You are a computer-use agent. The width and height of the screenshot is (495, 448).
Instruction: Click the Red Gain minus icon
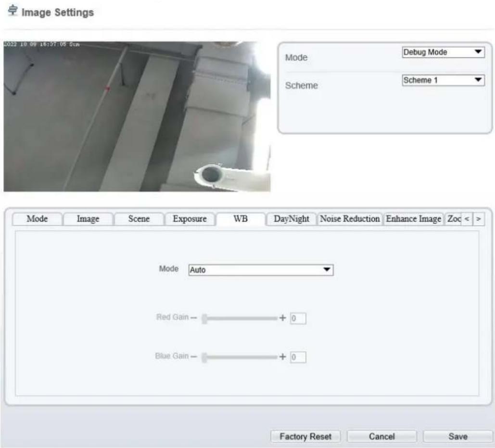coord(193,318)
